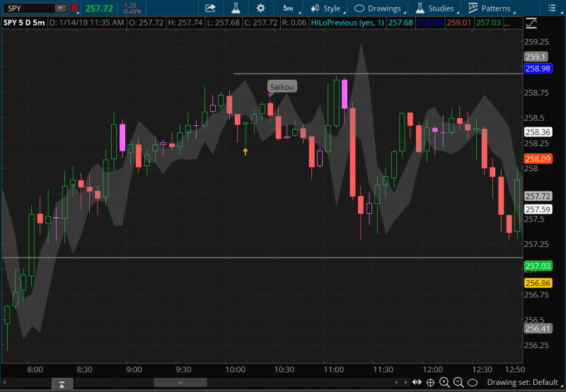Click the C: 257.72 close value
Screen dimensions: 566x392
tap(260, 23)
